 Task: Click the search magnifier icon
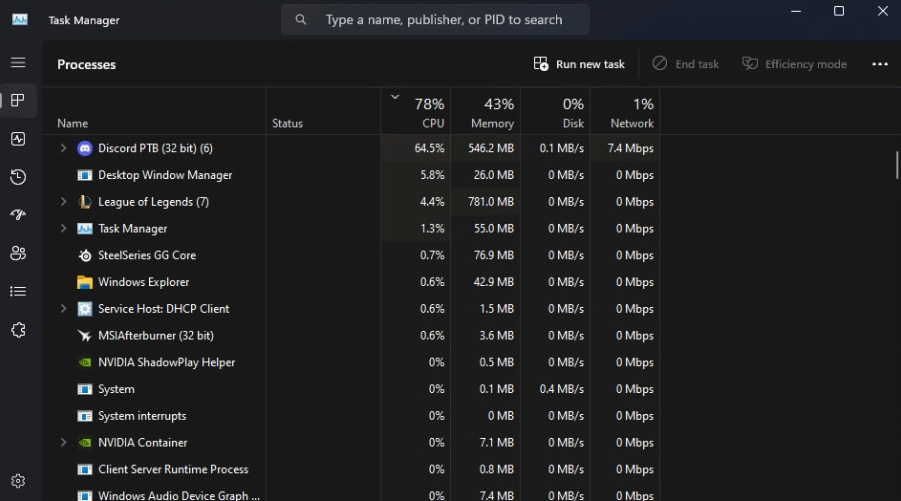[x=301, y=20]
